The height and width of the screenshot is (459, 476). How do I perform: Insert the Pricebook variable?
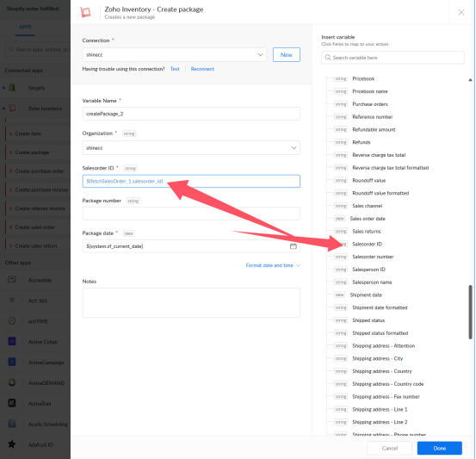pyautogui.click(x=363, y=78)
